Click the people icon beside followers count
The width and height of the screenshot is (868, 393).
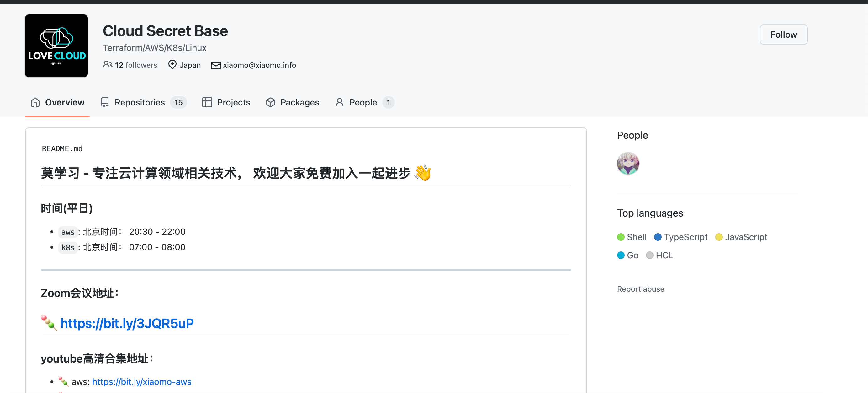pyautogui.click(x=108, y=65)
